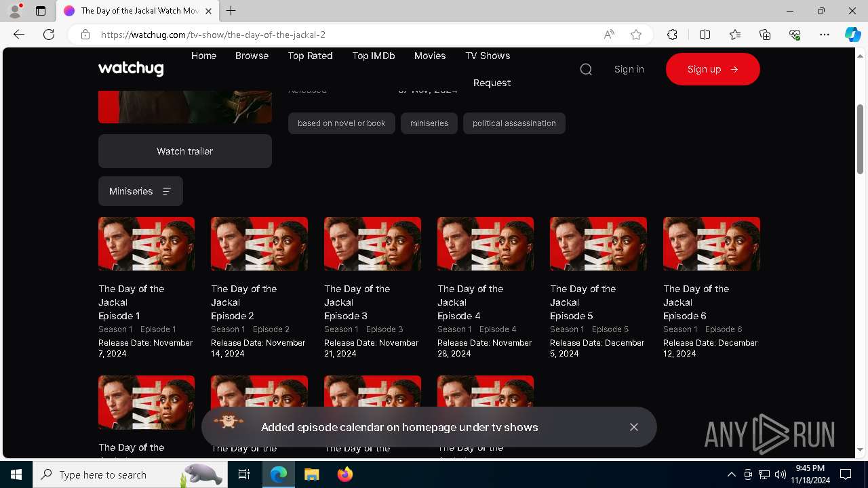The image size is (868, 488).
Task: Open Browse menu item
Action: (252, 56)
